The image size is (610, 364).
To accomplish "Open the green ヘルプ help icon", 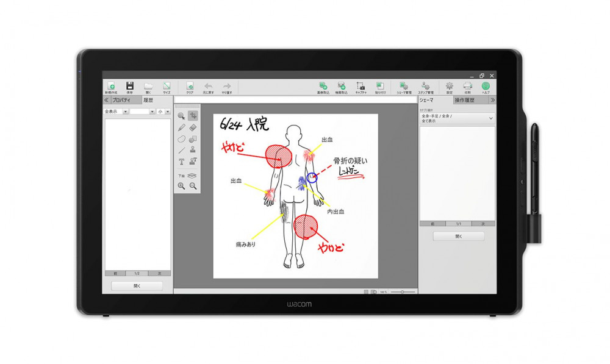I will click(x=486, y=88).
